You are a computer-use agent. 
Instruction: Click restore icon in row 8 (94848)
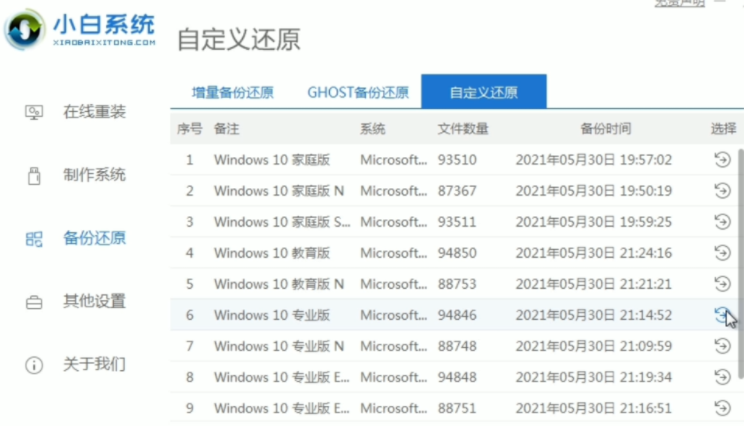coord(722,377)
